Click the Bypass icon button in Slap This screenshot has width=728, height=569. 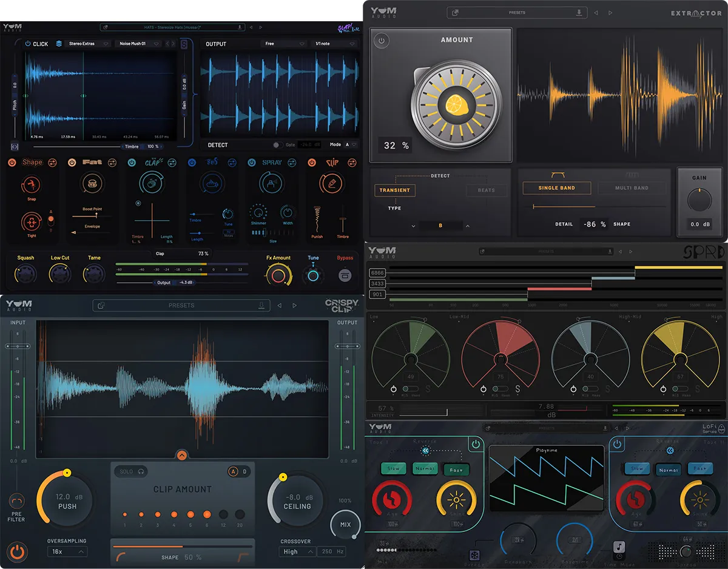(x=345, y=275)
